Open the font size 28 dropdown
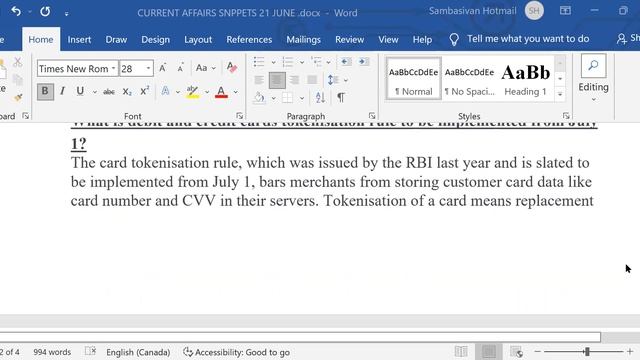The height and width of the screenshot is (360, 640). [x=148, y=68]
